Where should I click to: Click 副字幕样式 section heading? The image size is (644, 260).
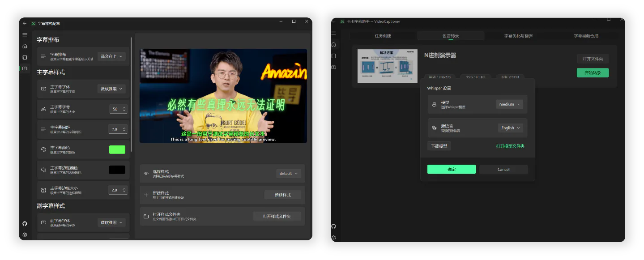click(x=51, y=206)
